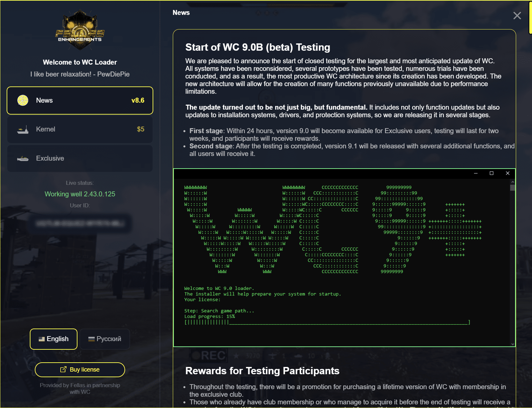Switch language to Русский

click(105, 339)
